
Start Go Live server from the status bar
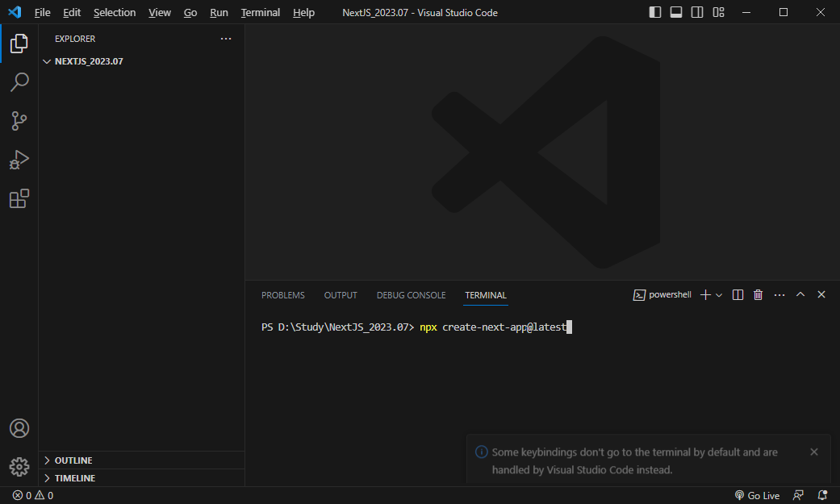coord(757,495)
